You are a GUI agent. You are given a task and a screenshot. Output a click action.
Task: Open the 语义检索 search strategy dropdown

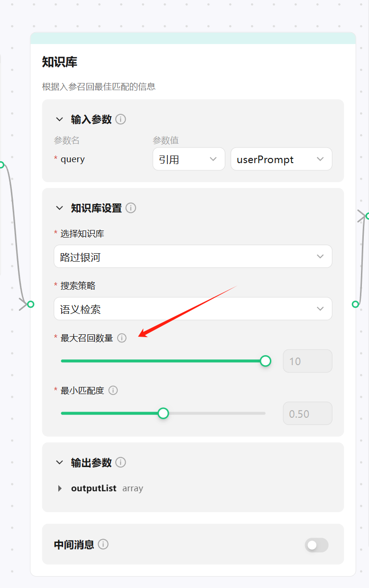(x=193, y=309)
